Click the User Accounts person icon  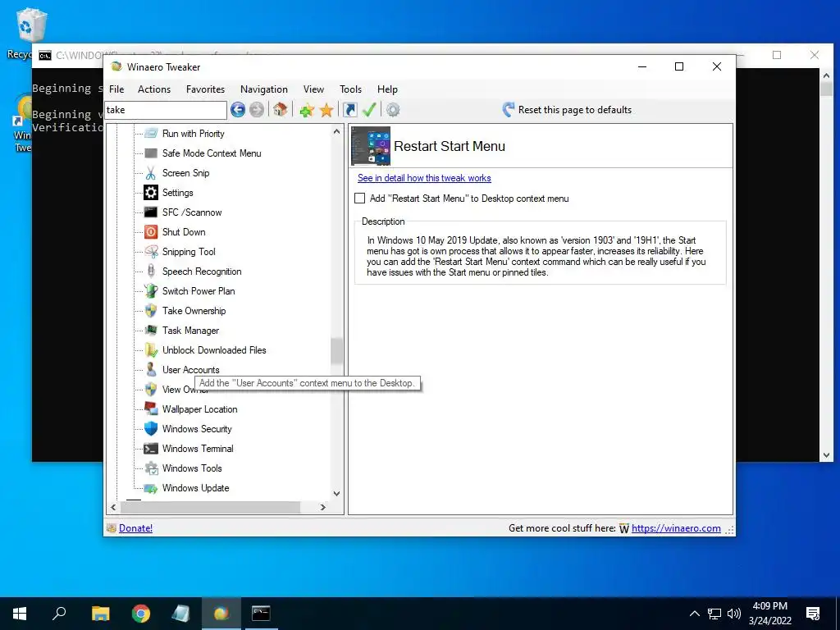click(151, 370)
